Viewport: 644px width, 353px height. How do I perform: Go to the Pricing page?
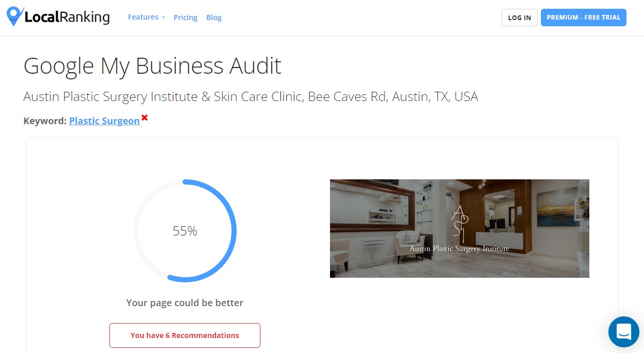point(186,18)
